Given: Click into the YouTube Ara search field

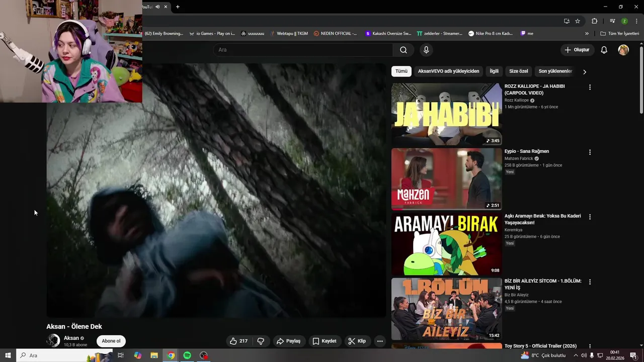Looking at the screenshot, I should (303, 50).
